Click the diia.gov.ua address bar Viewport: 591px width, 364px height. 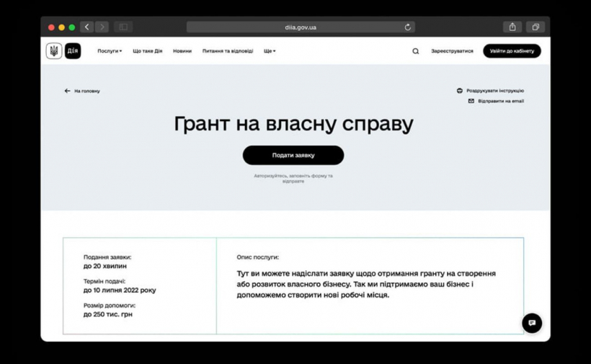(x=300, y=27)
